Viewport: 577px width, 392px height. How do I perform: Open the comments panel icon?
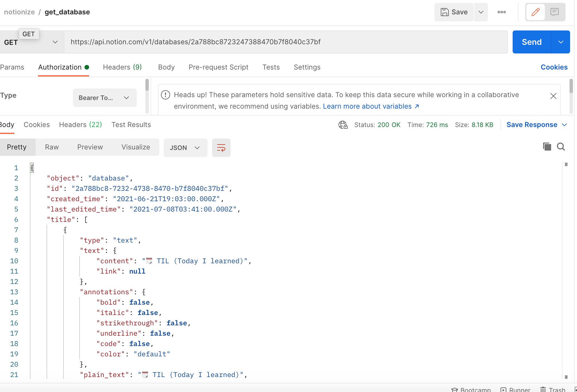[x=554, y=12]
